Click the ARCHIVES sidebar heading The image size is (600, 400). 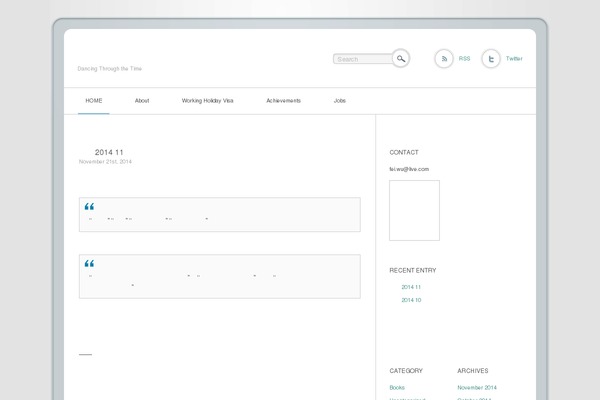click(473, 371)
